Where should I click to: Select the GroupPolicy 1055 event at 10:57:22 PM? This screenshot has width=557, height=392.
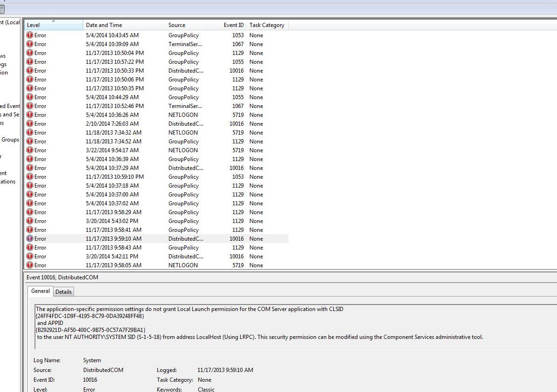point(114,62)
